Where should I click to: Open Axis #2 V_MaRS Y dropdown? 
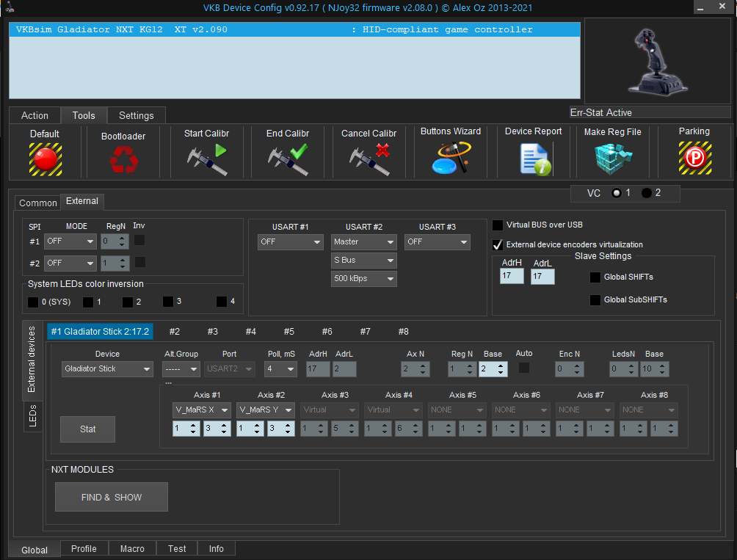pos(266,410)
